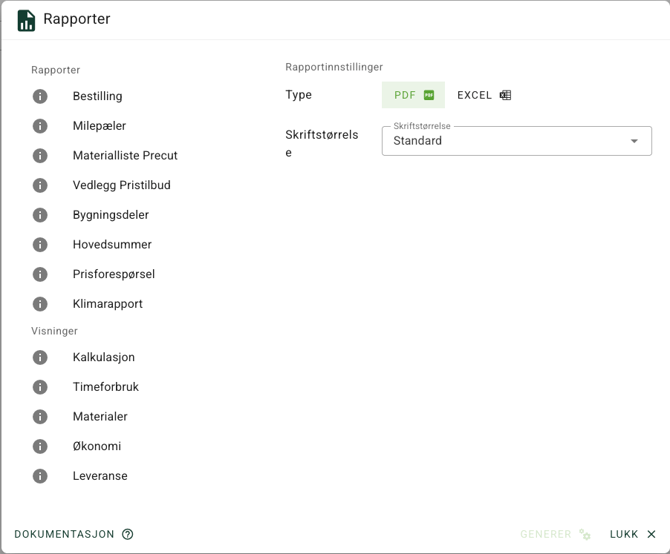Show info for Klimarapport report

click(40, 304)
